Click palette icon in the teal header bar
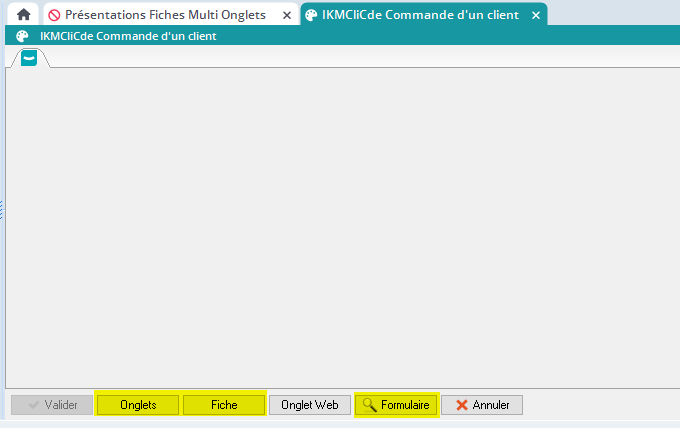Screen dimensions: 680x428 click(22, 36)
